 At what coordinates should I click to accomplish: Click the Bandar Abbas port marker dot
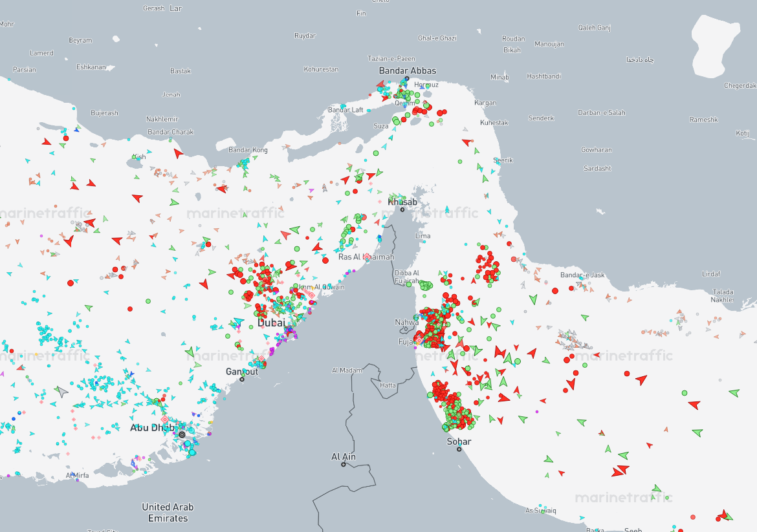[x=407, y=78]
